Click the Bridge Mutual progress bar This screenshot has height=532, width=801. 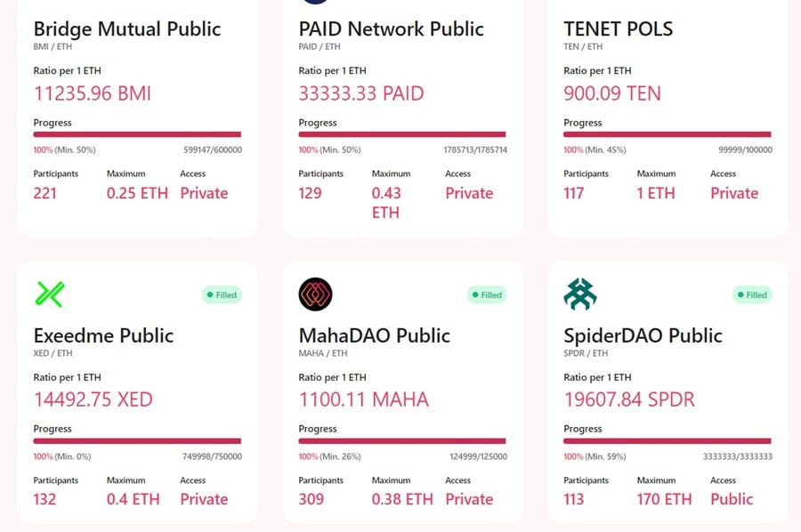point(137,134)
